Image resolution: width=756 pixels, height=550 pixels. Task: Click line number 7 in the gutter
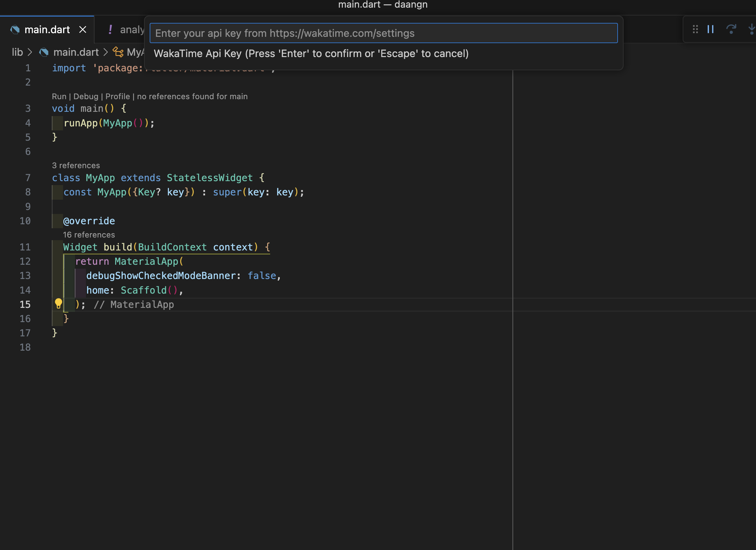click(x=28, y=178)
